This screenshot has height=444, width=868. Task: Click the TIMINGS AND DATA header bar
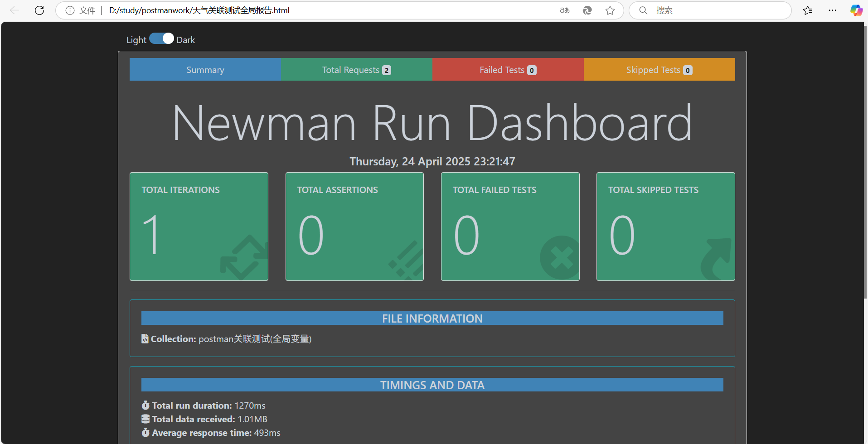(432, 385)
